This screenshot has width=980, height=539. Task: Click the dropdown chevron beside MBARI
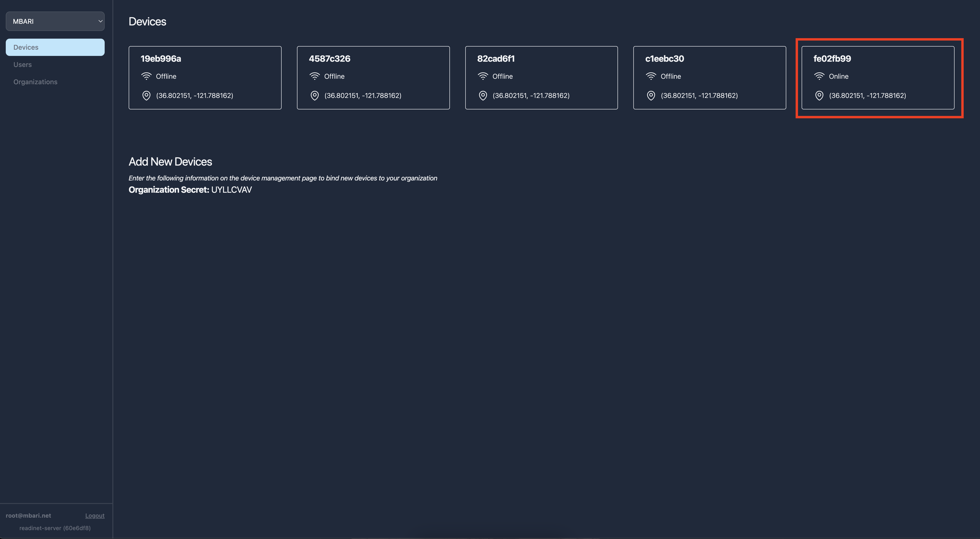[x=100, y=21]
